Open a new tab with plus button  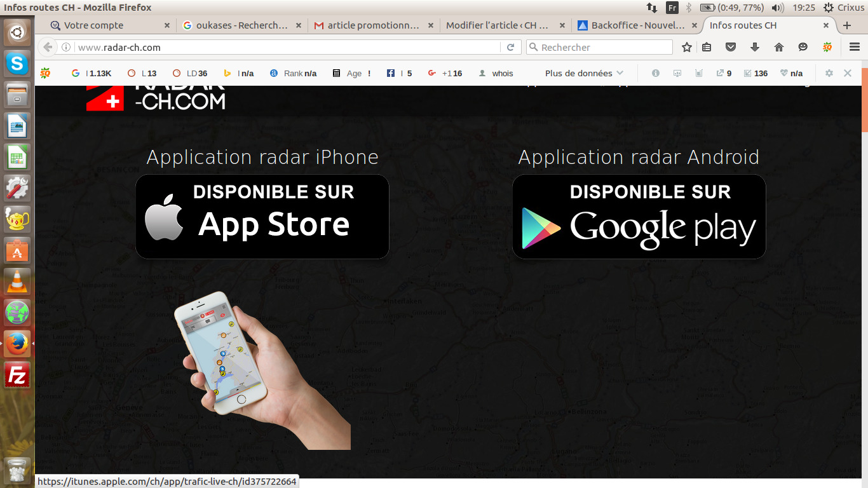pyautogui.click(x=847, y=25)
